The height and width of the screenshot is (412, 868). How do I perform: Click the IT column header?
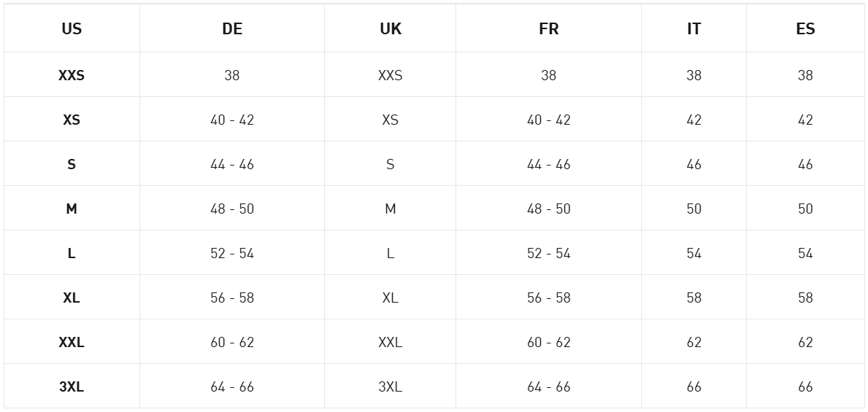click(x=694, y=28)
